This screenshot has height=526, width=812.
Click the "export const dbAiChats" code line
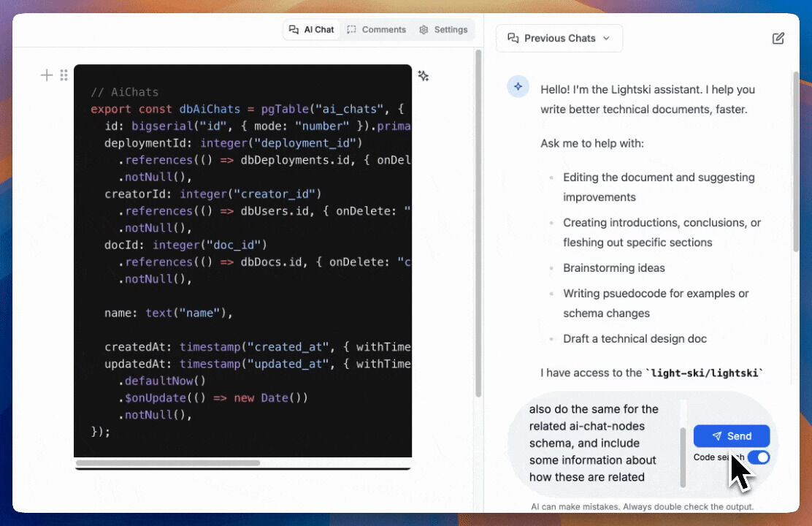[x=247, y=110]
